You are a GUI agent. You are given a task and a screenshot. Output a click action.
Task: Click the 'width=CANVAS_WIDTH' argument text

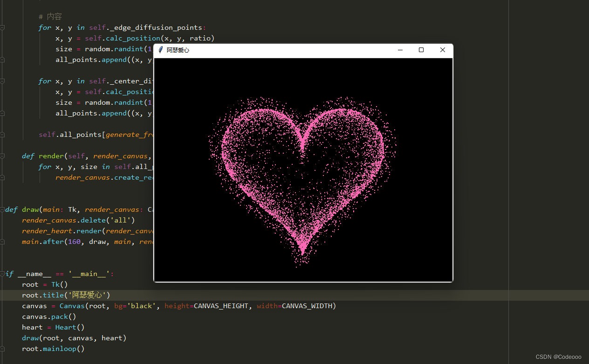294,306
